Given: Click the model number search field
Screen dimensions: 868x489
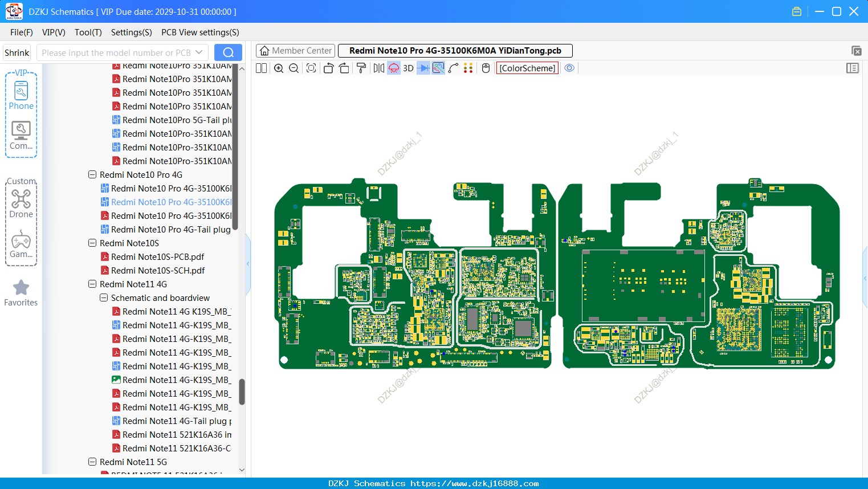Looking at the screenshot, I should [116, 52].
